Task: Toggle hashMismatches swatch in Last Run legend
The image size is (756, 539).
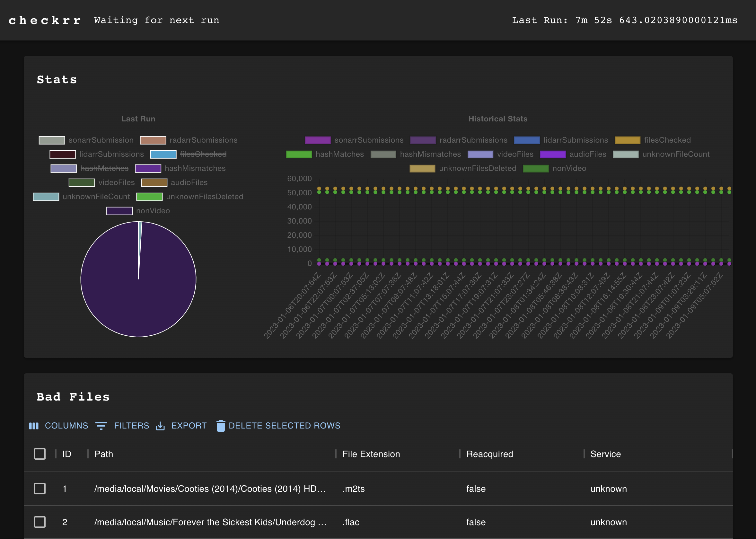Action: tap(148, 168)
